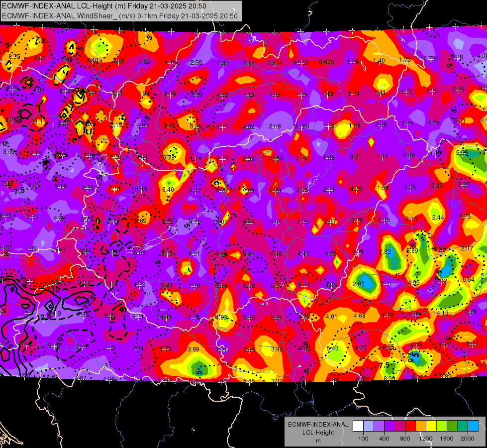Viewport: 487px width, 448px height.
Task: Click the grid value 2.44
Action: coord(438,218)
